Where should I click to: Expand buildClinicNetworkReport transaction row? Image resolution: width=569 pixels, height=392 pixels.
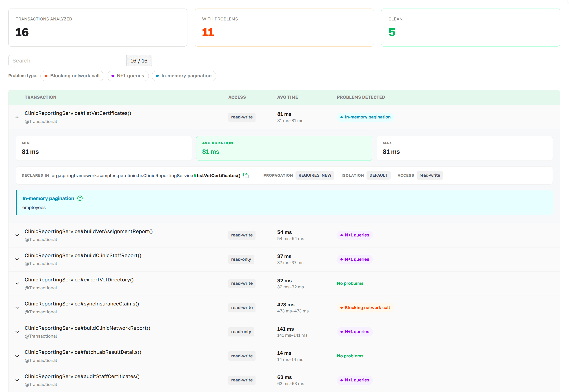(x=17, y=332)
